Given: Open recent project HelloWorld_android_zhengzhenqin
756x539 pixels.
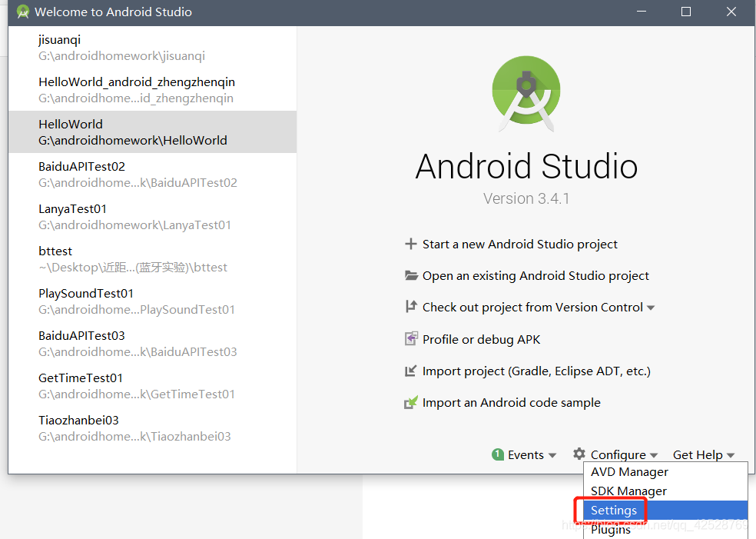Looking at the screenshot, I should tap(152, 90).
